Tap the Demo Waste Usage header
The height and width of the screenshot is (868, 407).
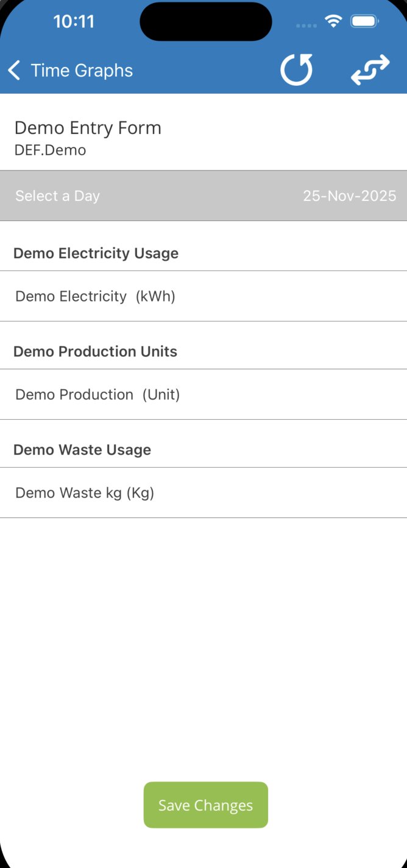pyautogui.click(x=82, y=450)
